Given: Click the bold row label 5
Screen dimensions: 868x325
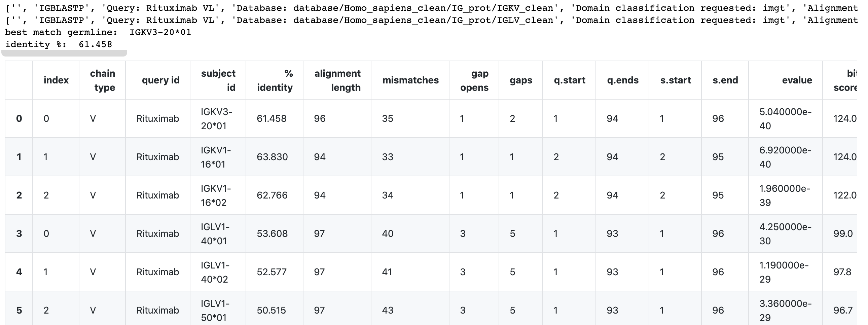Looking at the screenshot, I should [19, 311].
